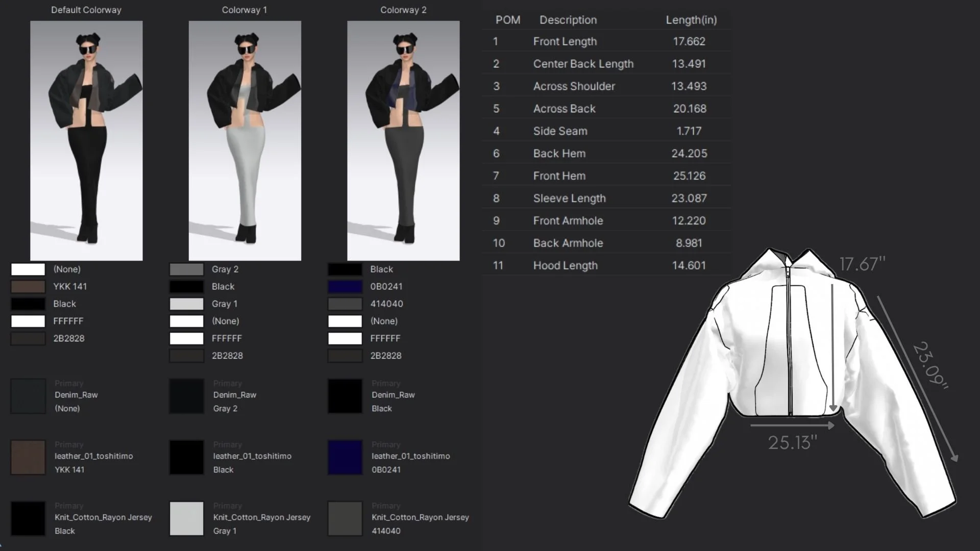This screenshot has height=551, width=980.
Task: Select the Front Armhole row description
Action: pos(568,221)
